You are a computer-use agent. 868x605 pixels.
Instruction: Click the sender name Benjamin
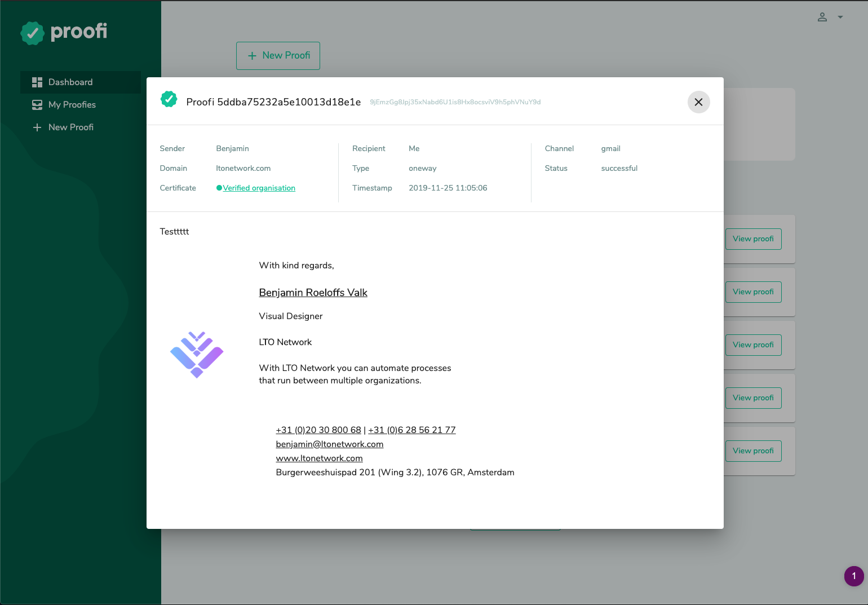pyautogui.click(x=232, y=149)
